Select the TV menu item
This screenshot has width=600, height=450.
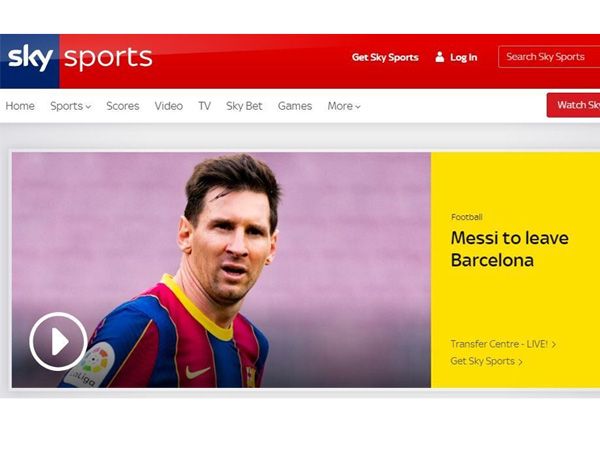204,106
